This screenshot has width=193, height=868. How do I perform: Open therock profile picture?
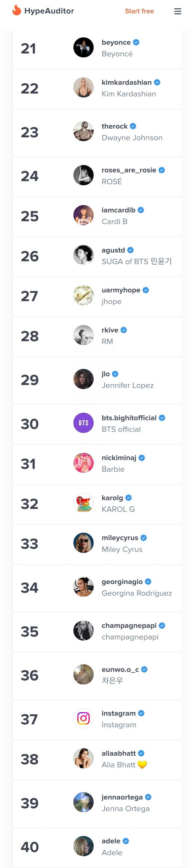pyautogui.click(x=83, y=131)
